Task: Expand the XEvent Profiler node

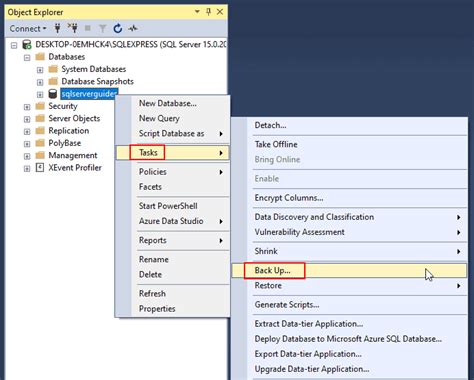Action: pos(27,168)
